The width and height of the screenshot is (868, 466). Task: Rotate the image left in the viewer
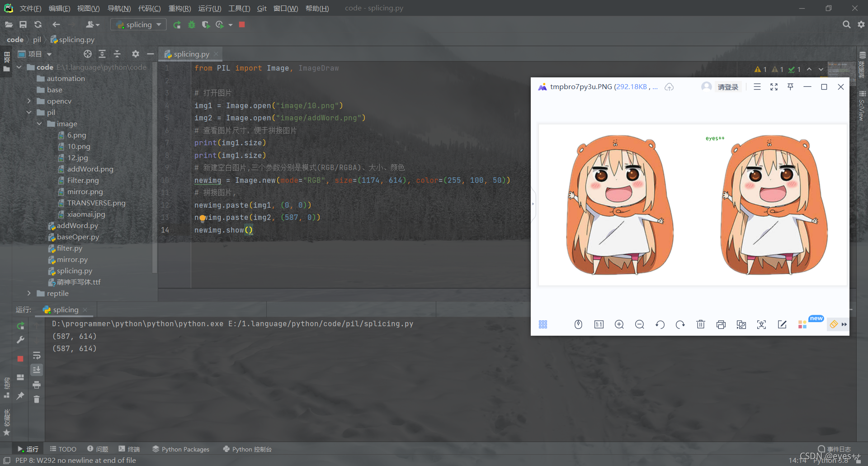coord(660,324)
